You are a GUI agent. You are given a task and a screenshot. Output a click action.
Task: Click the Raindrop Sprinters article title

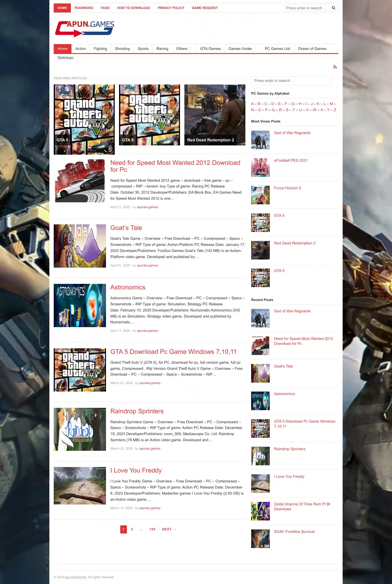point(137,411)
